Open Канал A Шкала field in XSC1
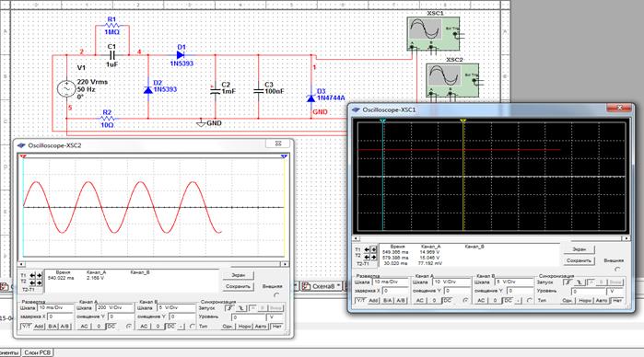Screen dimensions: 644x357 [451, 282]
